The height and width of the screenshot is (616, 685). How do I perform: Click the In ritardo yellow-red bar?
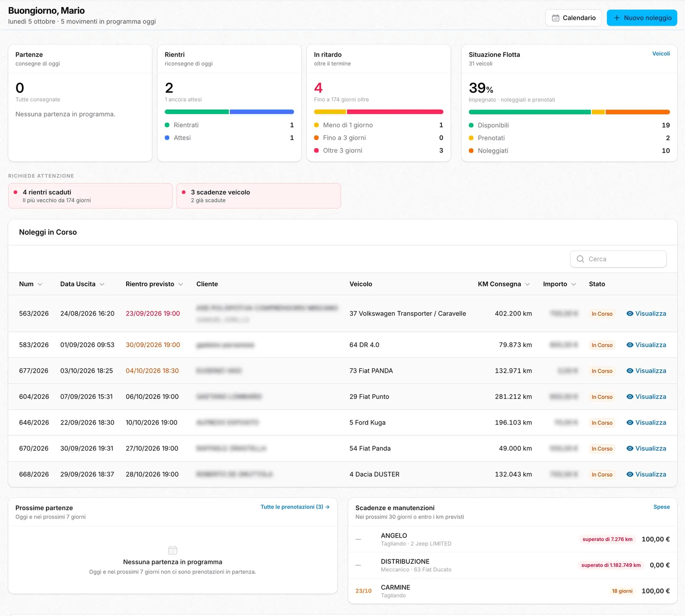pyautogui.click(x=379, y=112)
